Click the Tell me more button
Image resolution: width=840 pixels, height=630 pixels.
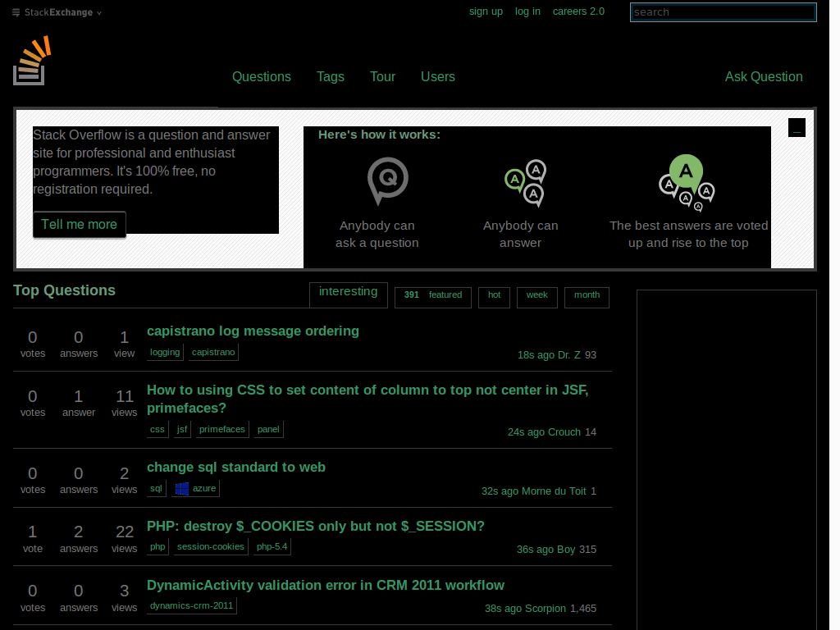coord(80,225)
